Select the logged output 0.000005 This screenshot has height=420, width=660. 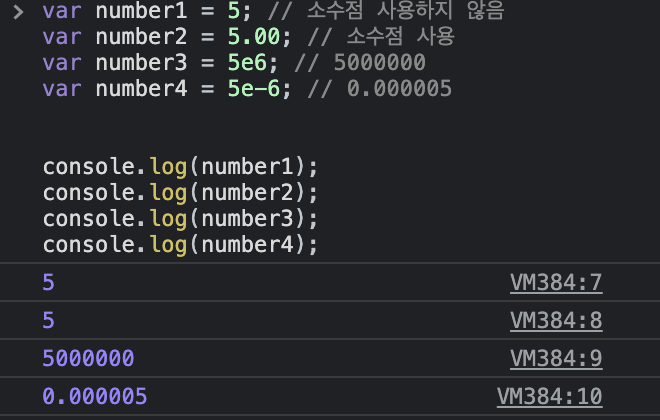[x=95, y=396]
